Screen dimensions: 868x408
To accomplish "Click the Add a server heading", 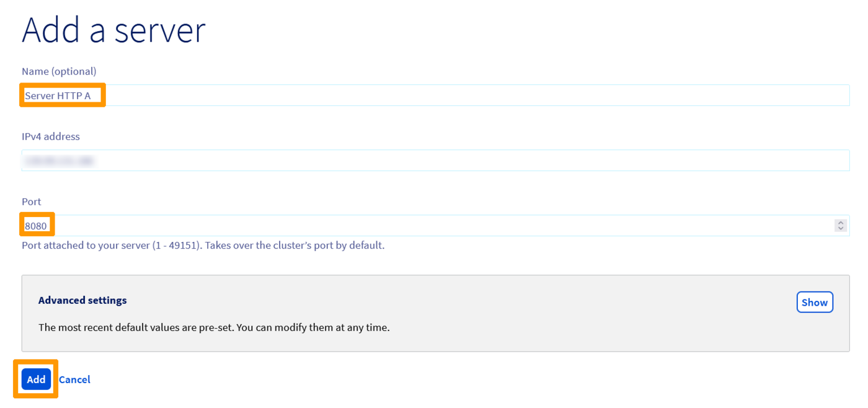I will tap(113, 30).
